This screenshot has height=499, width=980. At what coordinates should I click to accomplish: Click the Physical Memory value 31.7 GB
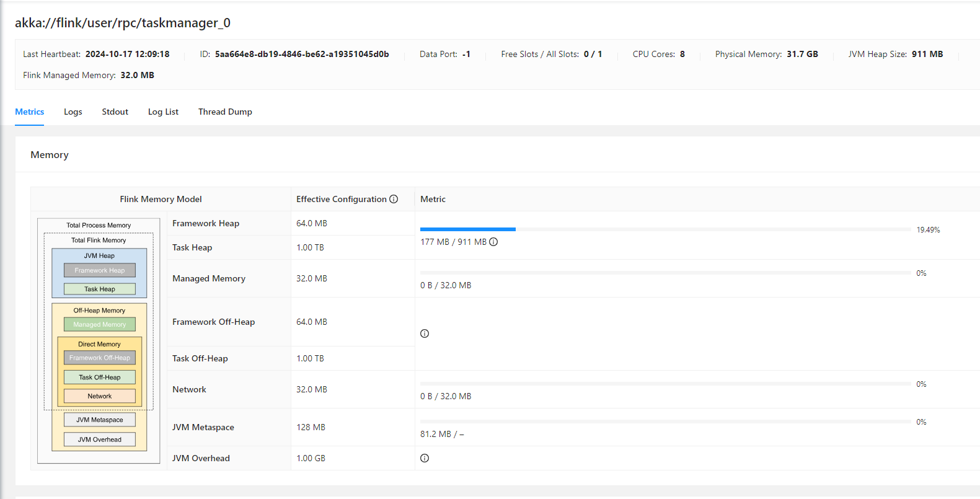point(802,54)
